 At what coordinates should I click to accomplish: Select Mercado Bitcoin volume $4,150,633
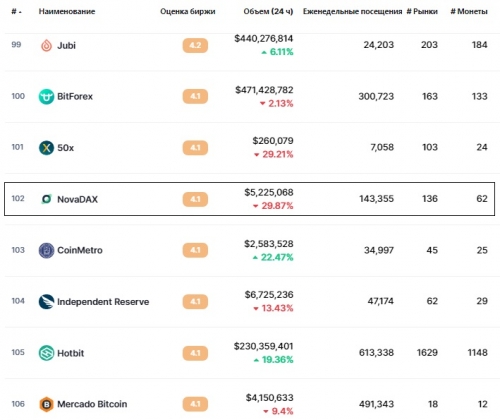point(270,398)
